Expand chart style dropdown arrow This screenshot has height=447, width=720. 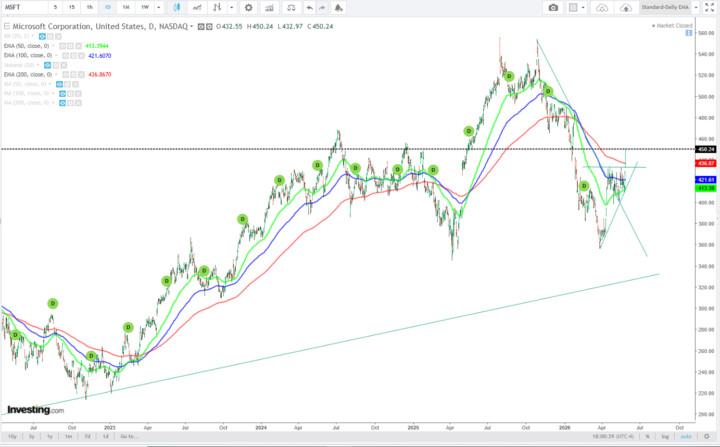pyautogui.click(x=231, y=7)
